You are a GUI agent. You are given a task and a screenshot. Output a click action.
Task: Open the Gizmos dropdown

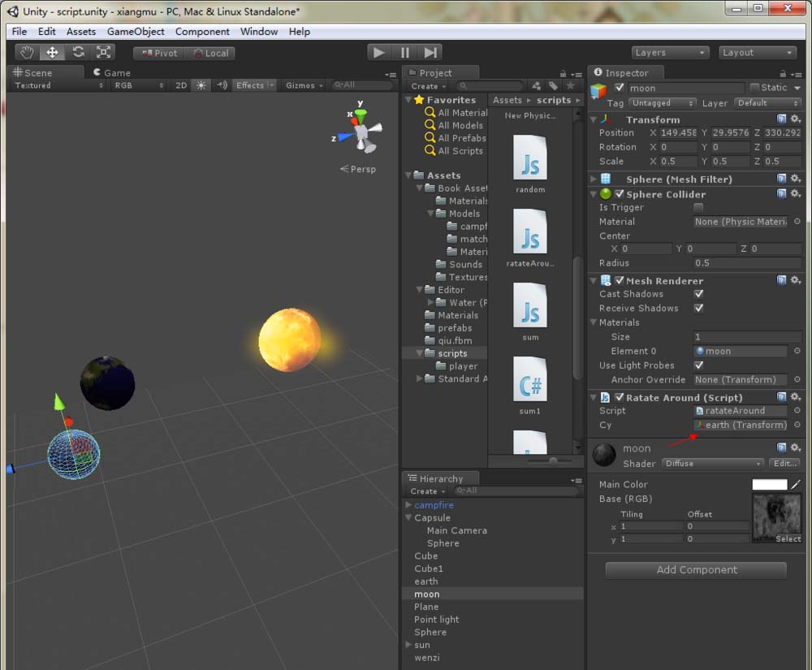click(x=304, y=85)
